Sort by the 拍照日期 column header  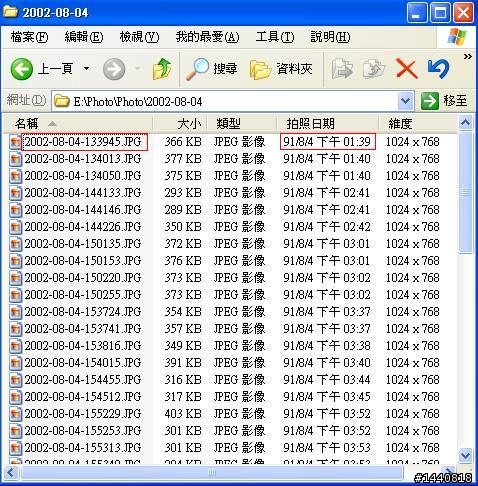[x=328, y=124]
